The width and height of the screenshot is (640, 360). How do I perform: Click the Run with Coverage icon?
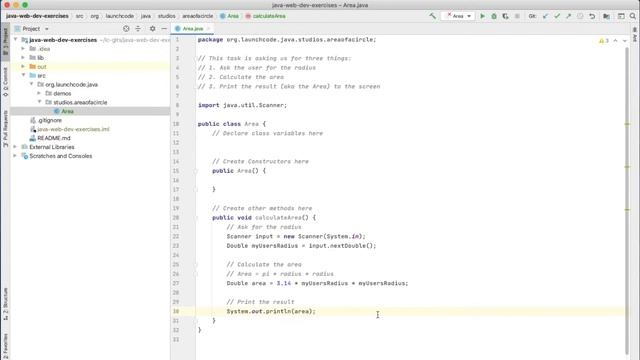[x=505, y=16]
